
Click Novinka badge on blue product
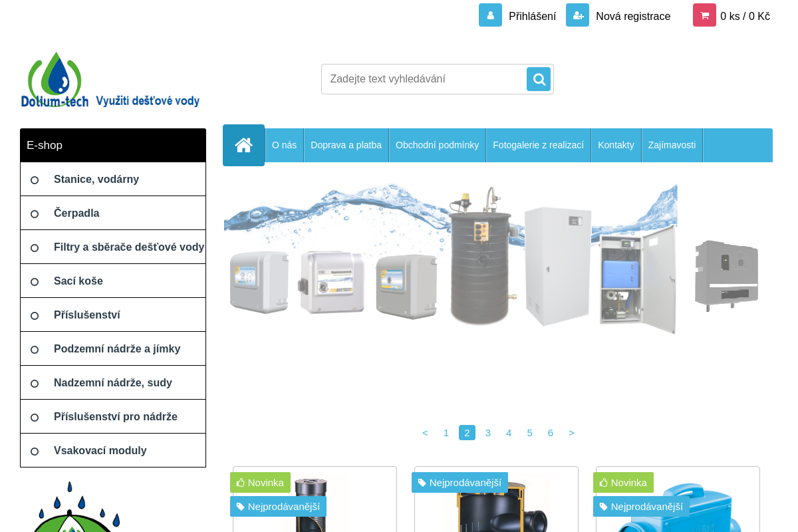623,483
